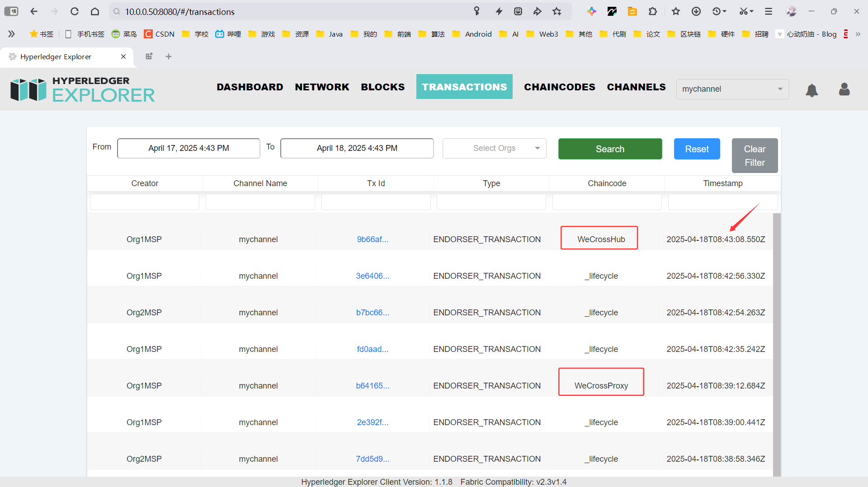The height and width of the screenshot is (487, 868).
Task: Click the Hyperledger Explorer logo
Action: (x=82, y=89)
